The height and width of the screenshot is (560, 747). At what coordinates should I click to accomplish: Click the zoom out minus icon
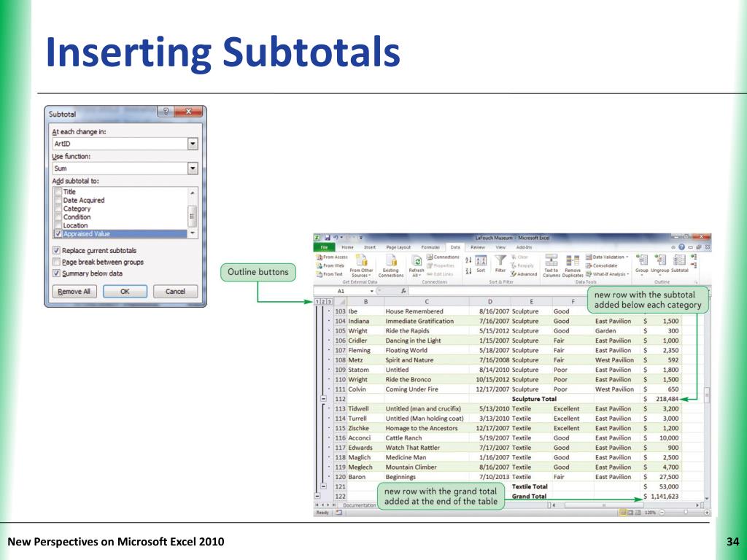pyautogui.click(x=662, y=513)
